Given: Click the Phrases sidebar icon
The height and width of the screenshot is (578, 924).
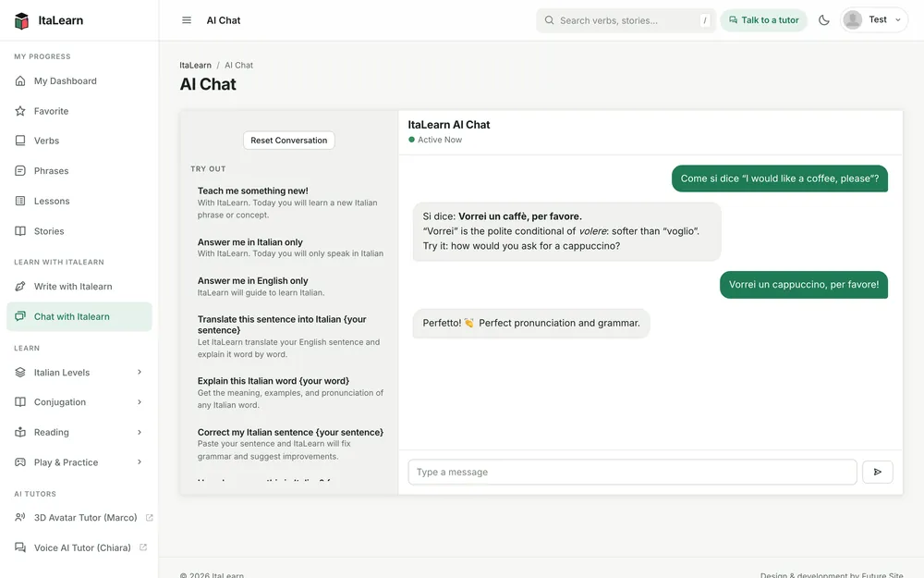Looking at the screenshot, I should 20,170.
